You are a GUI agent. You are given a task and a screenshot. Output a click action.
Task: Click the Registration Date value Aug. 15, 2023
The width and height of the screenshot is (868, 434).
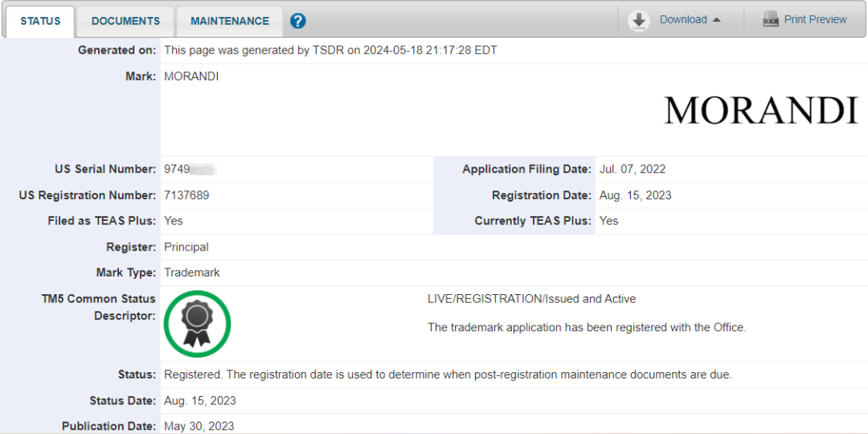[635, 195]
